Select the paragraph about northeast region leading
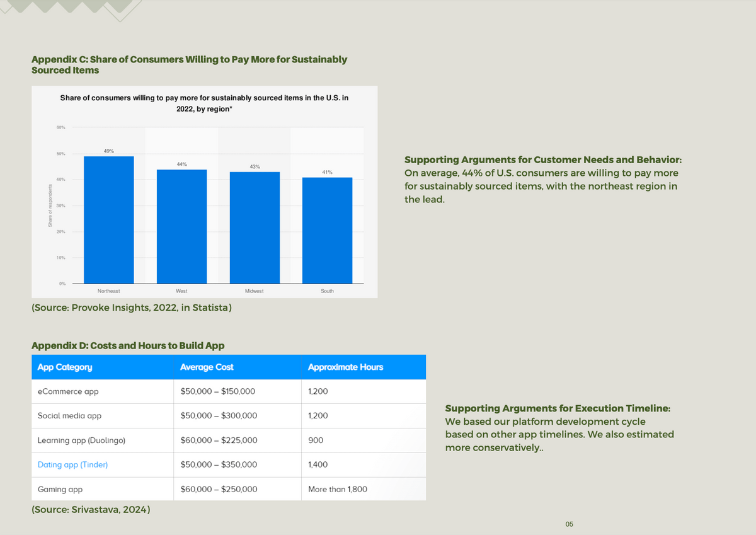The height and width of the screenshot is (535, 756). 541,186
